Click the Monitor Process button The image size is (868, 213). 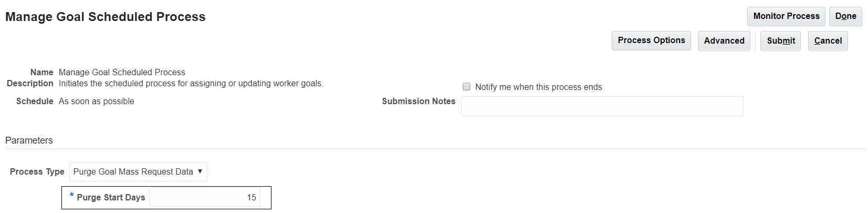coord(786,16)
